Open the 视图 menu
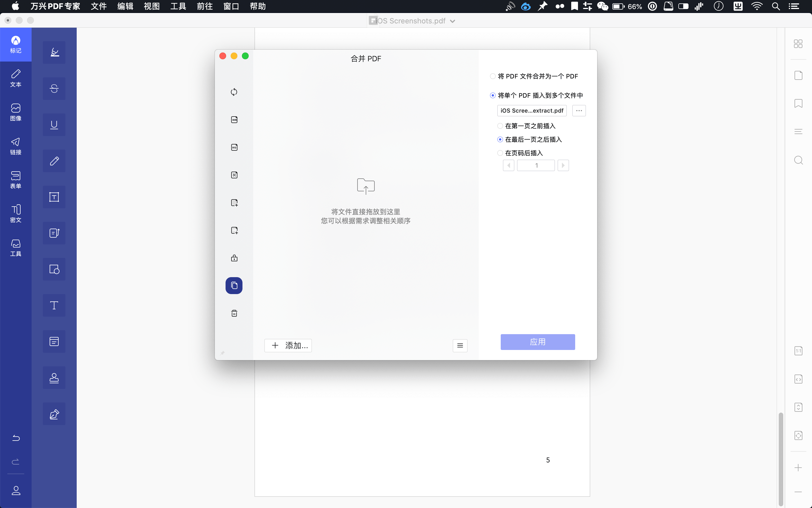Viewport: 812px width, 508px height. point(152,6)
